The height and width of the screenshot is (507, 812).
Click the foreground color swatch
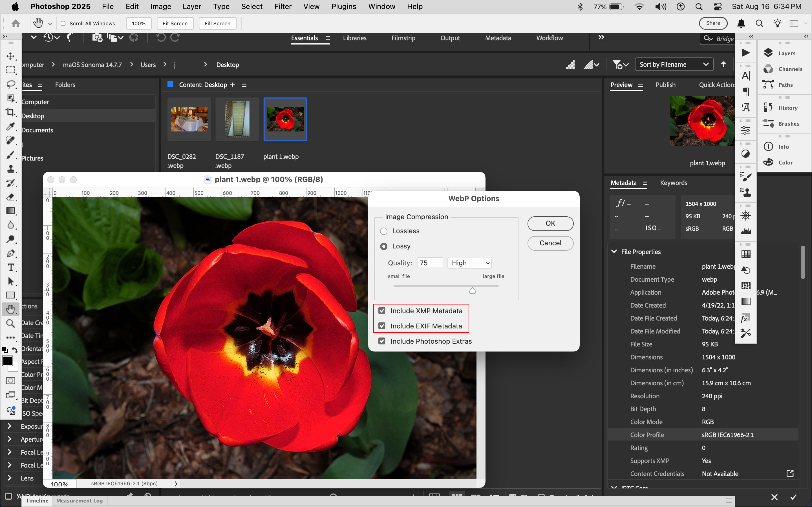7,361
